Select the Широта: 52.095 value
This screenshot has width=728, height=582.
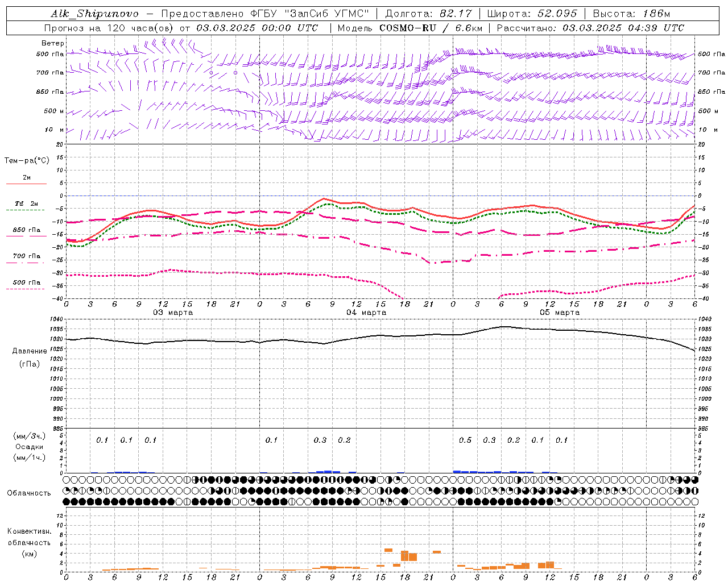tap(533, 14)
